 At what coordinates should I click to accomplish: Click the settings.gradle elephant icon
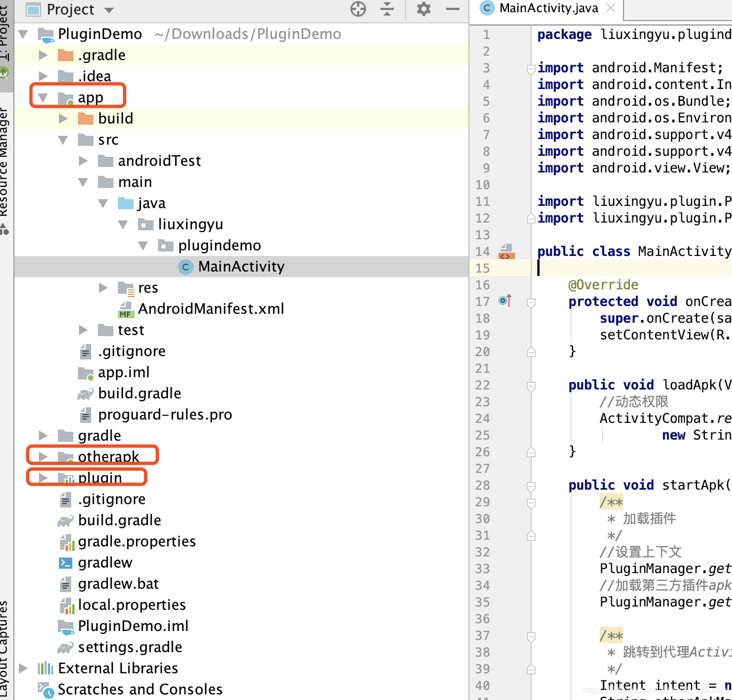pos(66,648)
